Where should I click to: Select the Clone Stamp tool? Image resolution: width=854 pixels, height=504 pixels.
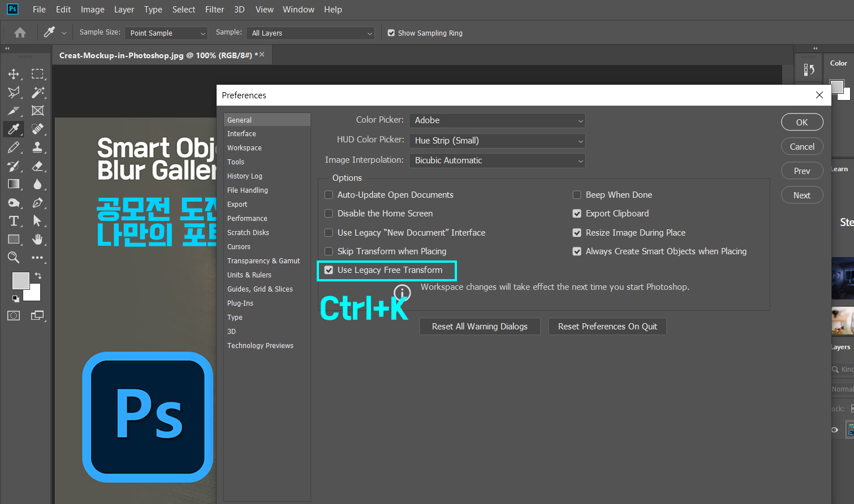[x=37, y=147]
